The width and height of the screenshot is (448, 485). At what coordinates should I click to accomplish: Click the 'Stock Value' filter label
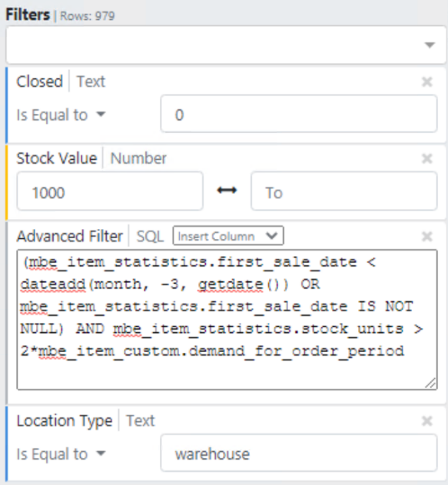coord(57,158)
